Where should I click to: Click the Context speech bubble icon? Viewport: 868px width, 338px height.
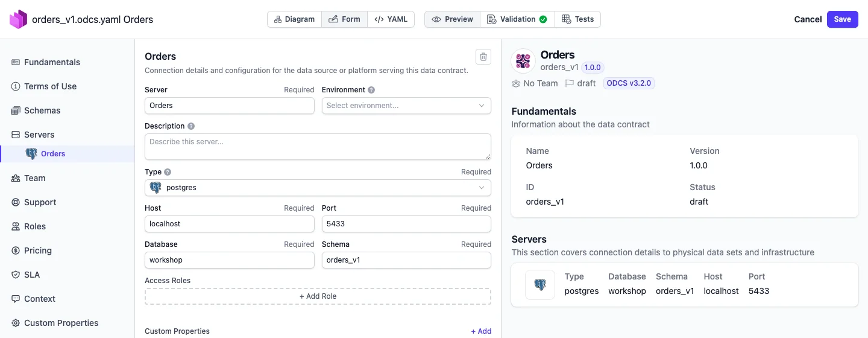[x=16, y=299]
